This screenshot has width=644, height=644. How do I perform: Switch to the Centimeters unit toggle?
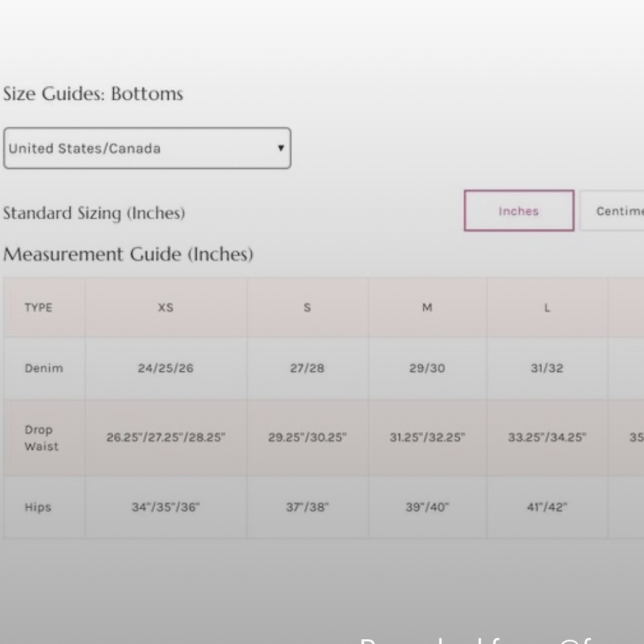(612, 211)
